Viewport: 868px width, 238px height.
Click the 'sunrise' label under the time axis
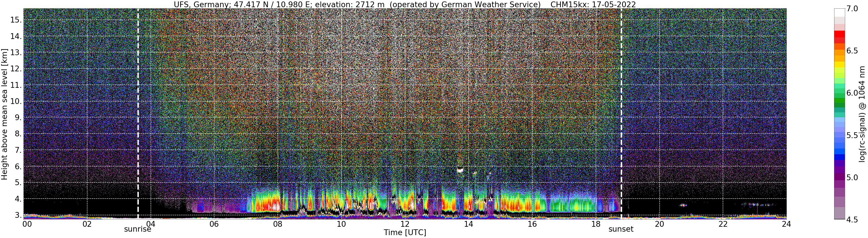click(x=137, y=230)
